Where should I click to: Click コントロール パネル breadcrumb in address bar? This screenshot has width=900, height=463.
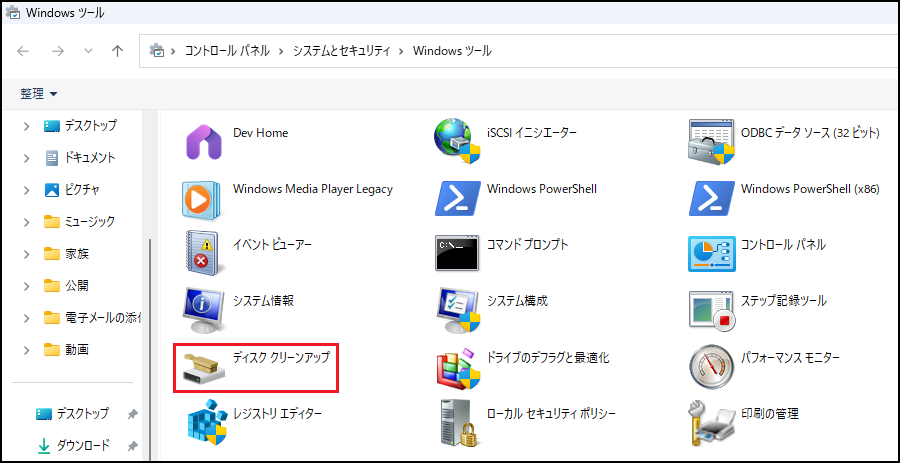click(x=226, y=51)
